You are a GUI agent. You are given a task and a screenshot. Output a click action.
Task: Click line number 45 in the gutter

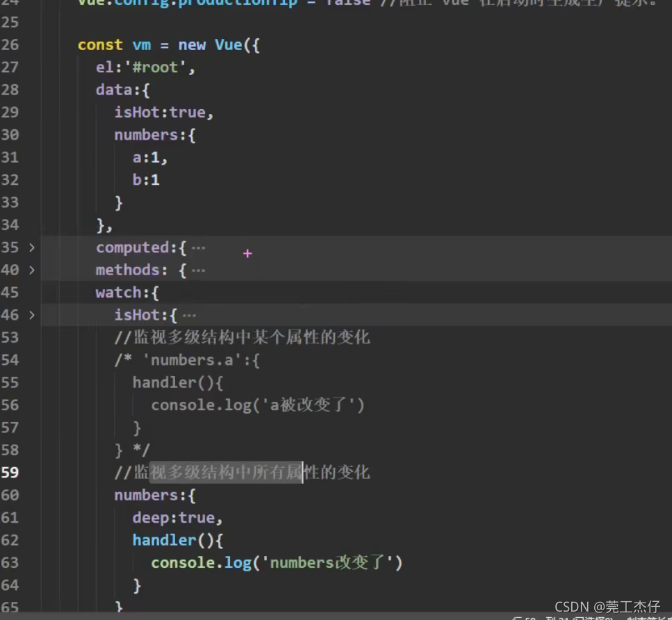tap(10, 293)
